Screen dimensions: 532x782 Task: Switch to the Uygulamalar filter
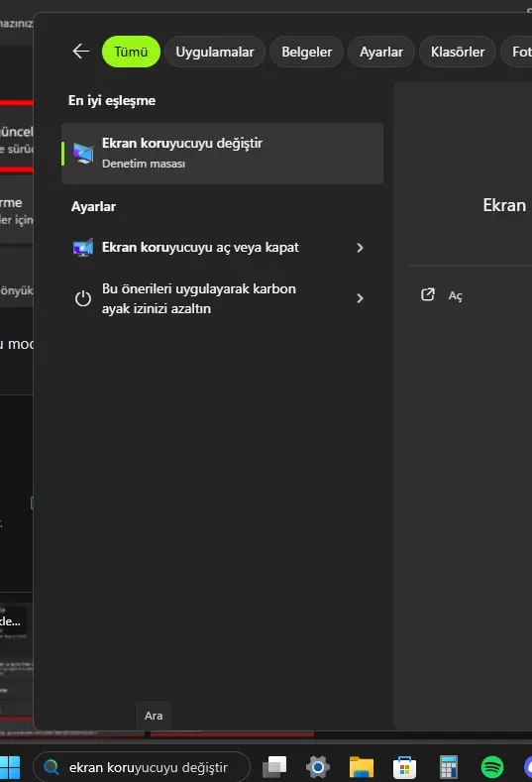[214, 52]
